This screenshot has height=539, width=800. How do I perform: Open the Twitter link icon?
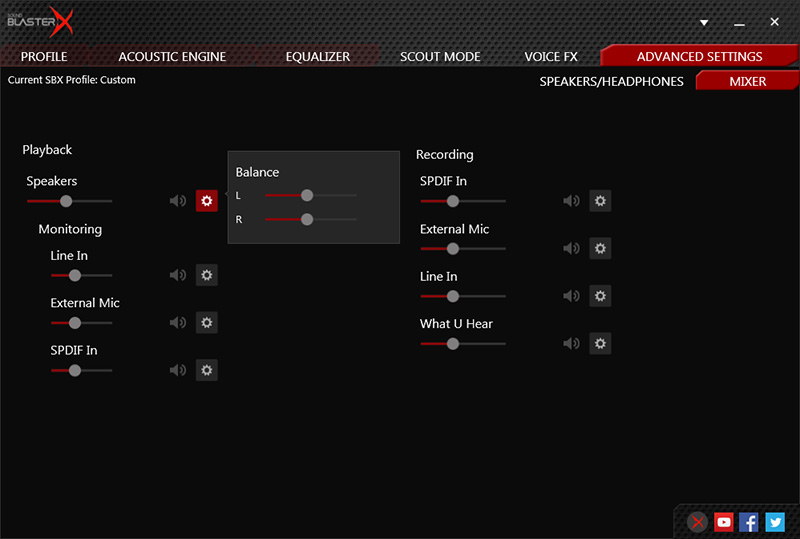(775, 521)
